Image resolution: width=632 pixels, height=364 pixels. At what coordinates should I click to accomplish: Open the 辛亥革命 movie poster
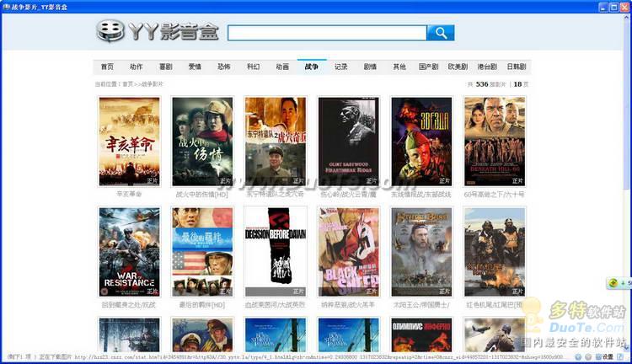129,142
